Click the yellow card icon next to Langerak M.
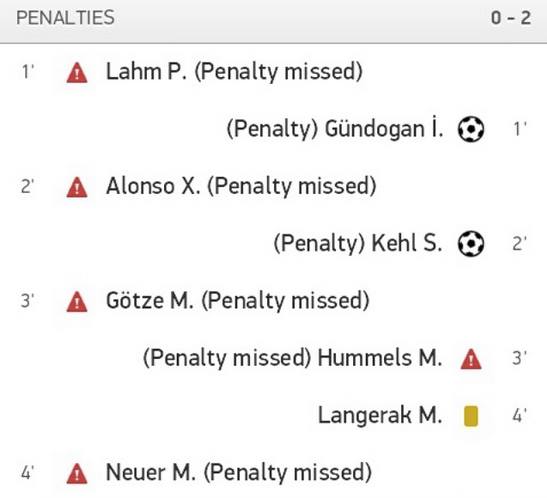Viewport: 547px width, 498px height. coord(471,416)
